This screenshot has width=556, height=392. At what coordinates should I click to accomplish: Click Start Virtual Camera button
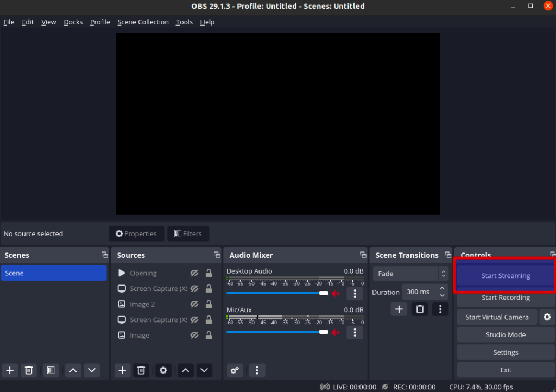pos(497,317)
